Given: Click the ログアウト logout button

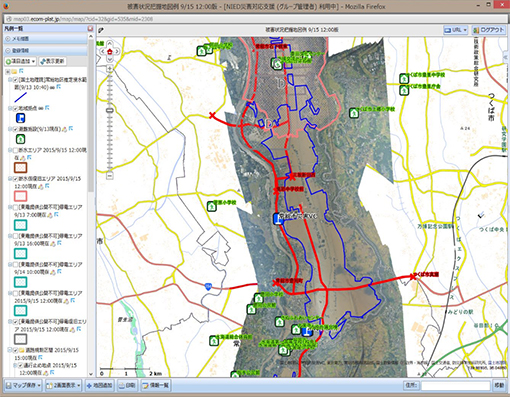Looking at the screenshot, I should pyautogui.click(x=488, y=30).
